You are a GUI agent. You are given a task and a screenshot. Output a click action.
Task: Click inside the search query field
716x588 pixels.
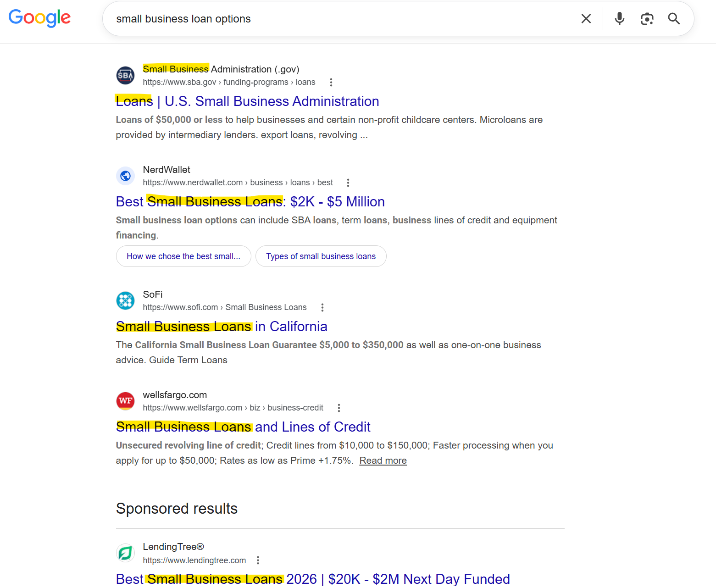pyautogui.click(x=339, y=19)
